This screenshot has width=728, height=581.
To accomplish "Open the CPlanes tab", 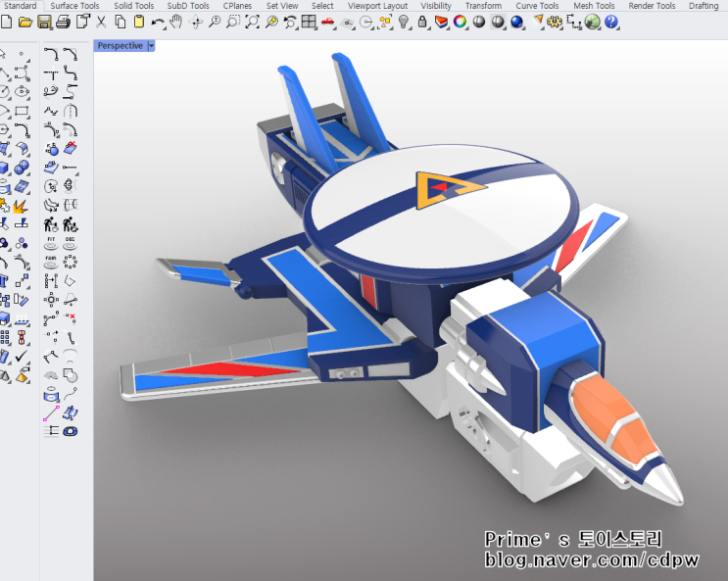I will (237, 6).
